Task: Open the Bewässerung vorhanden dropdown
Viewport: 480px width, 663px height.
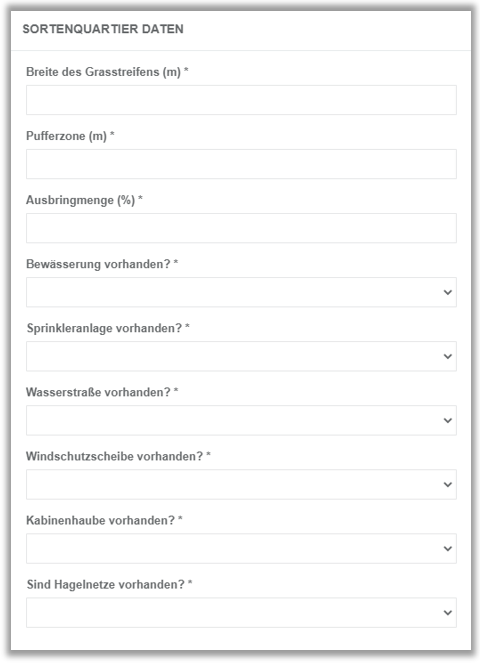Action: coord(241,292)
